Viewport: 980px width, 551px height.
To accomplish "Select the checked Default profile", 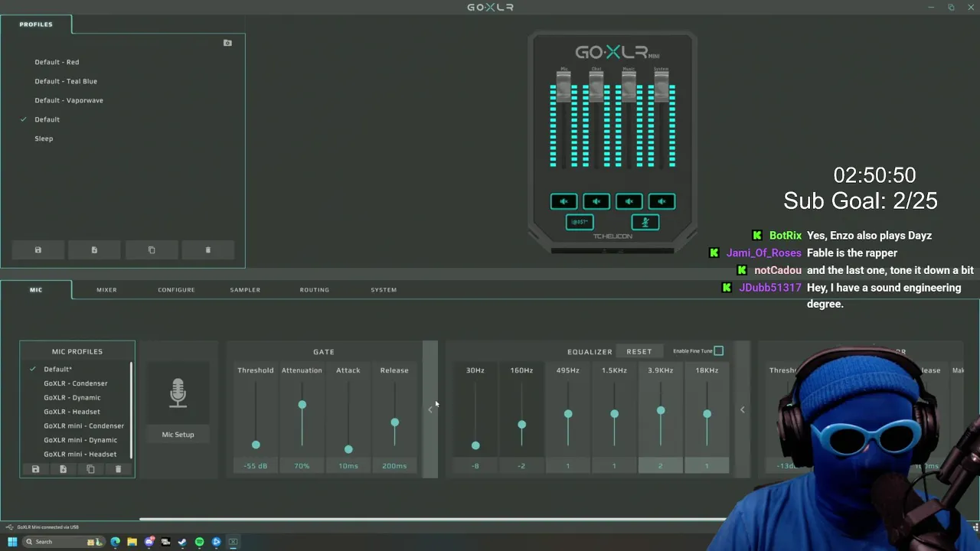I will [x=47, y=119].
